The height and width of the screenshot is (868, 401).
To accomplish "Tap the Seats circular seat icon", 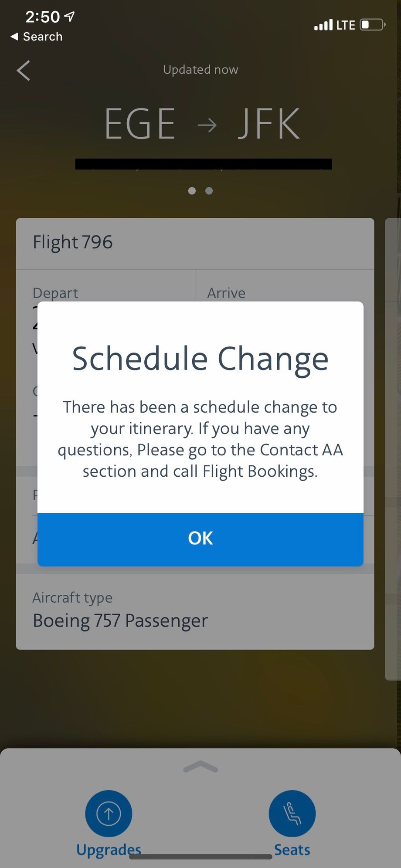I will (292, 813).
